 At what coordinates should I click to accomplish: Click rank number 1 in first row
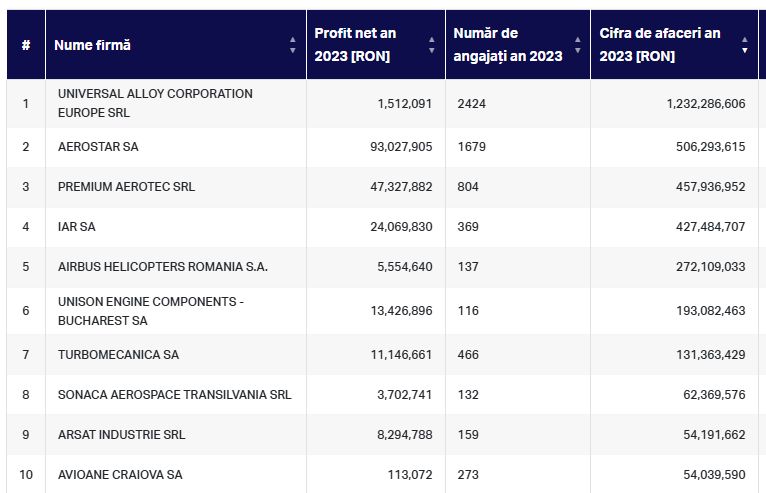(x=26, y=104)
